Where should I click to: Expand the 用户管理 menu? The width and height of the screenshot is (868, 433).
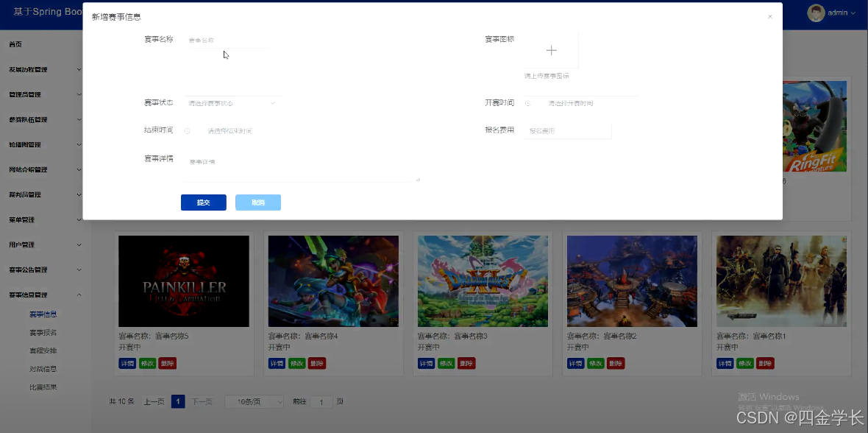[46, 244]
